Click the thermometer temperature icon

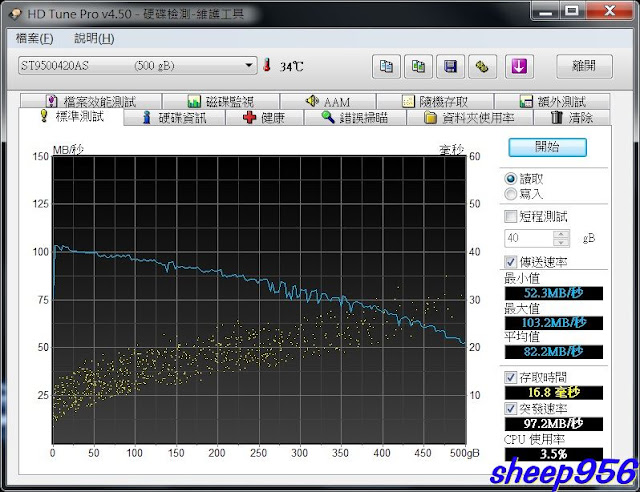click(267, 65)
